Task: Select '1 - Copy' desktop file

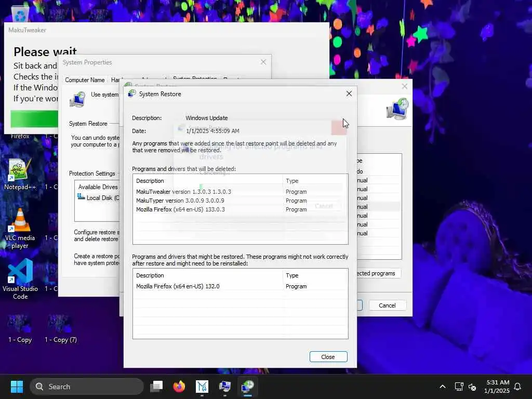Action: [x=20, y=328]
